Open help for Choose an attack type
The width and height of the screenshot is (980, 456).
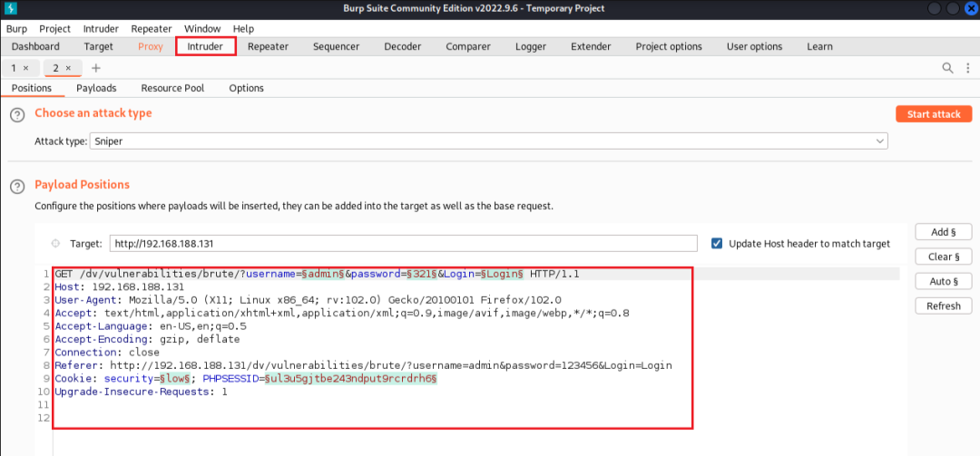tap(18, 115)
